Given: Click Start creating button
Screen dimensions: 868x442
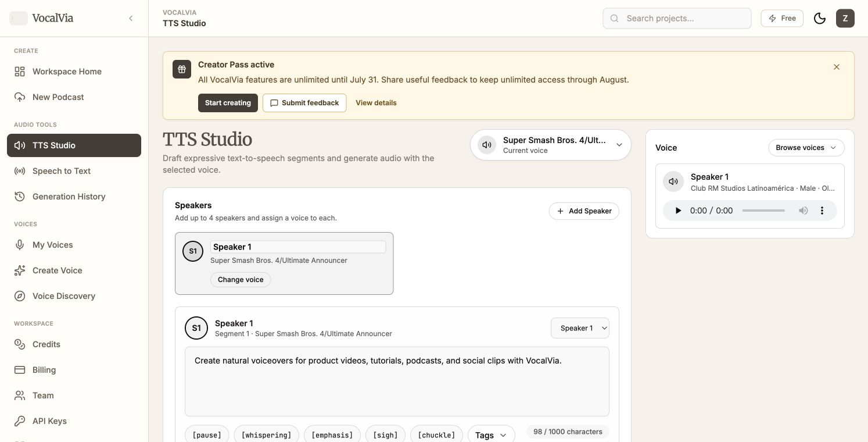Looking at the screenshot, I should pos(228,103).
